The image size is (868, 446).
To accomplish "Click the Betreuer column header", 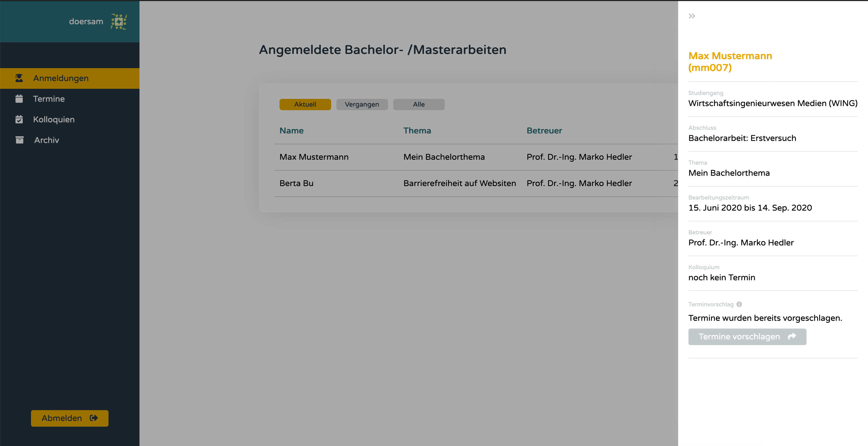I will click(544, 131).
